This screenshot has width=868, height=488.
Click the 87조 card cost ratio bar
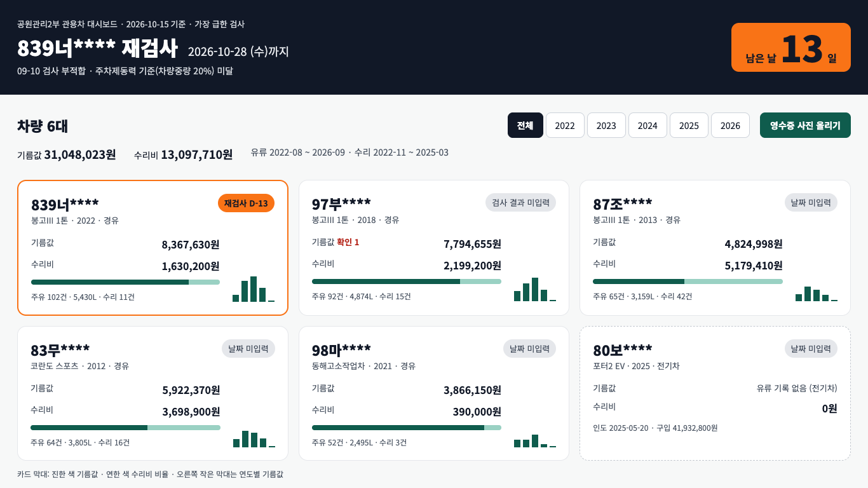tap(688, 281)
